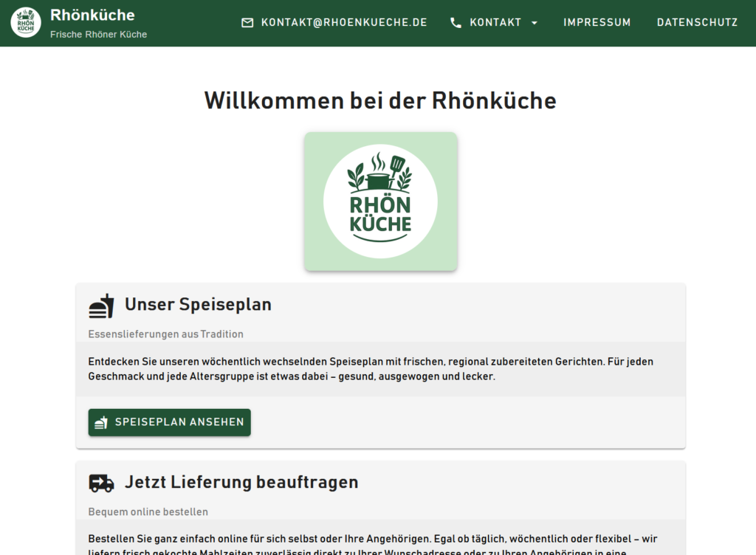Screen dimensions: 756x555
Task: Click the SPEISEPLAN ANSEHEN button
Action: pos(169,422)
